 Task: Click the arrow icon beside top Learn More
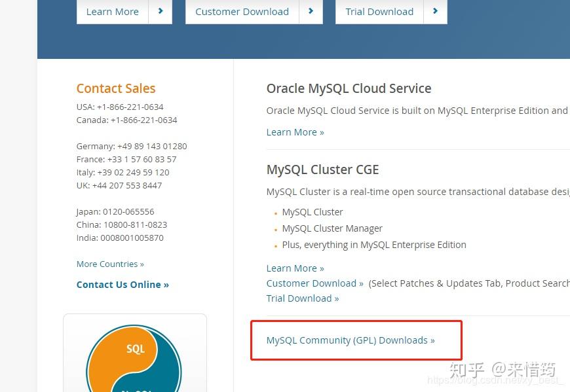pos(161,11)
